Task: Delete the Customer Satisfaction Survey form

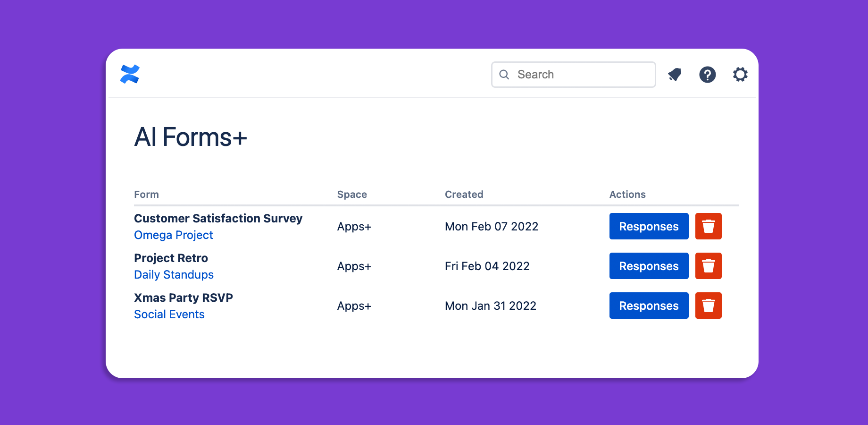Action: click(x=708, y=227)
